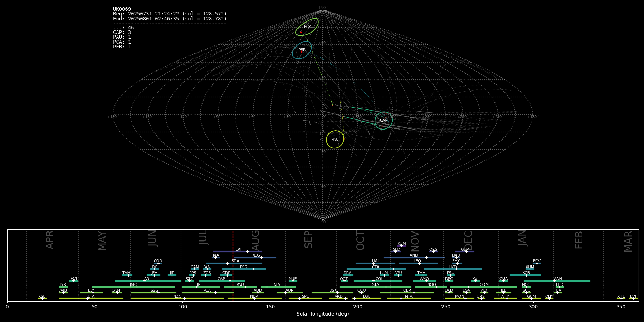Select the yellow PAU radiant circle
This screenshot has width=644, height=322.
tap(335, 140)
